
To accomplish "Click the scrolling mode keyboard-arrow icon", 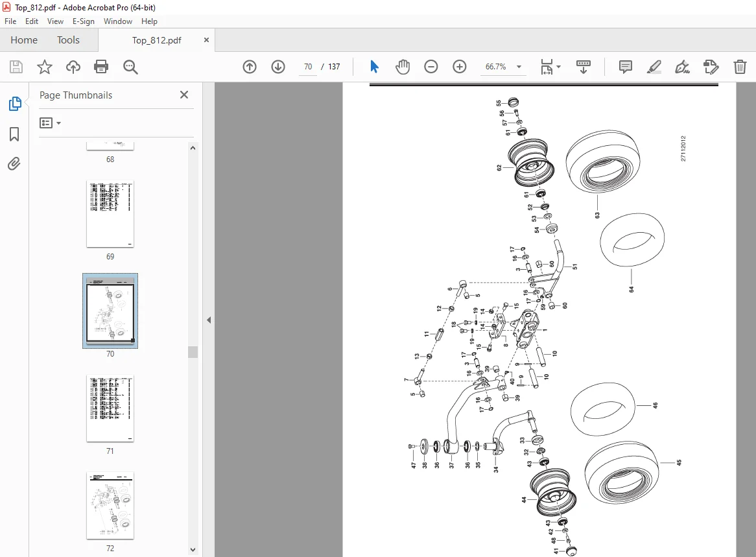I will 584,67.
